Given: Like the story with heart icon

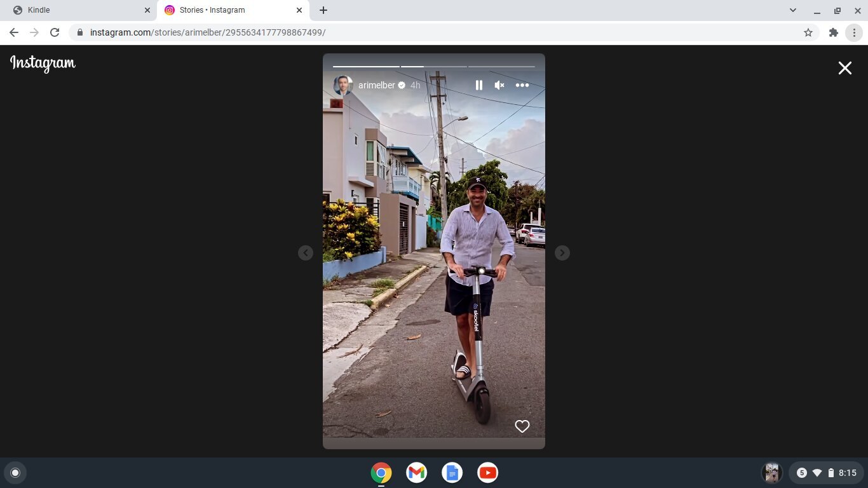Looking at the screenshot, I should [522, 426].
